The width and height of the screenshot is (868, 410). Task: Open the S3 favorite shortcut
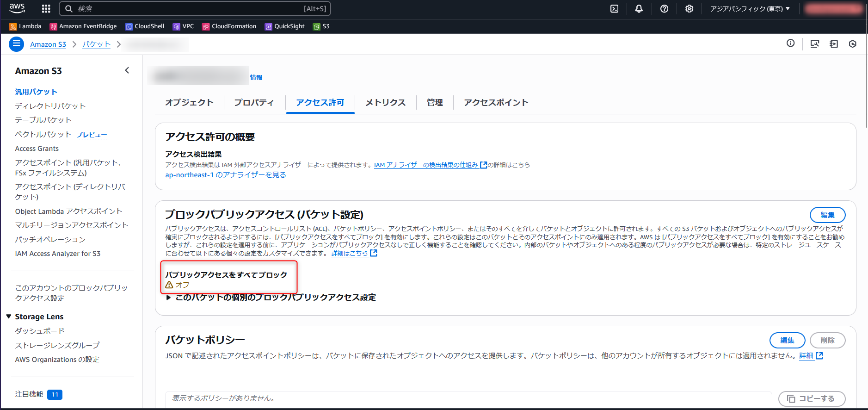(321, 26)
